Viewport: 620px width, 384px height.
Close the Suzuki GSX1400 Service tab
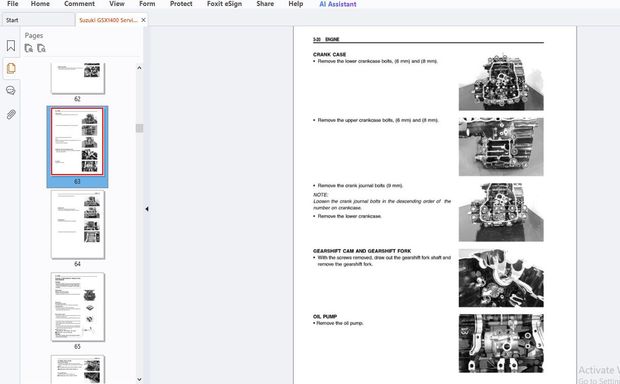[143, 20]
